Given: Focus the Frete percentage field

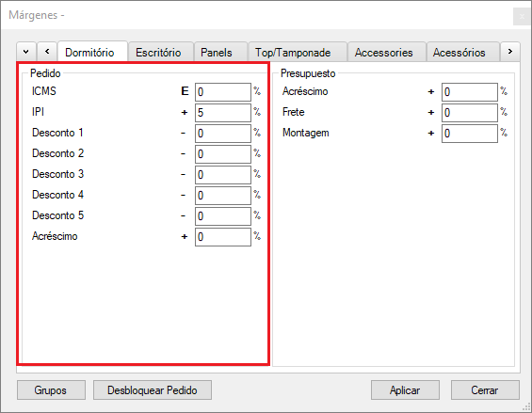Looking at the screenshot, I should [470, 113].
